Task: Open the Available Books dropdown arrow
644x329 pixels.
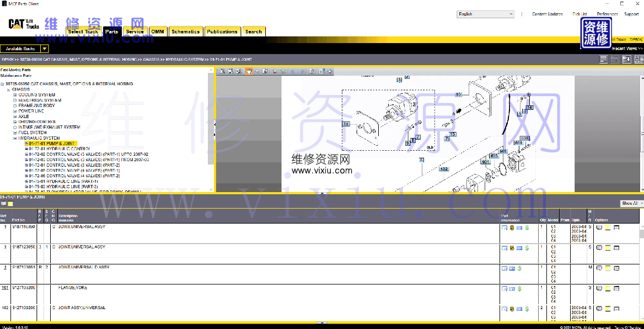Action: coord(45,49)
